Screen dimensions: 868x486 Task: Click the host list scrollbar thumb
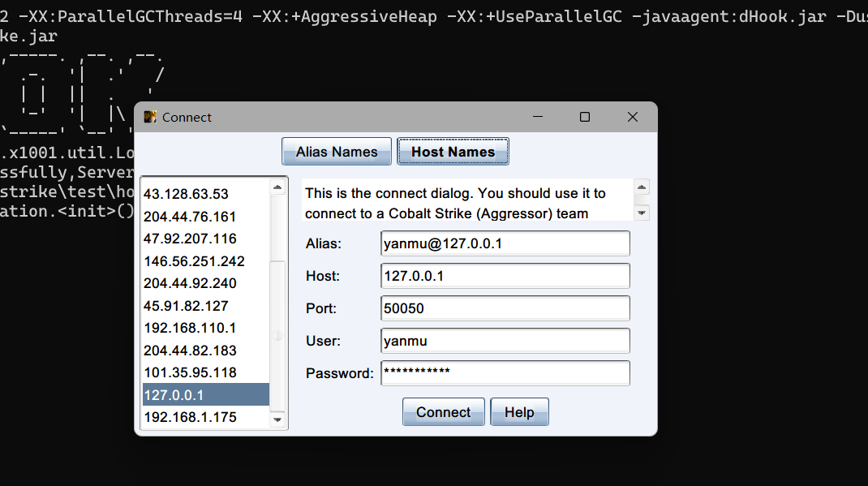277,335
